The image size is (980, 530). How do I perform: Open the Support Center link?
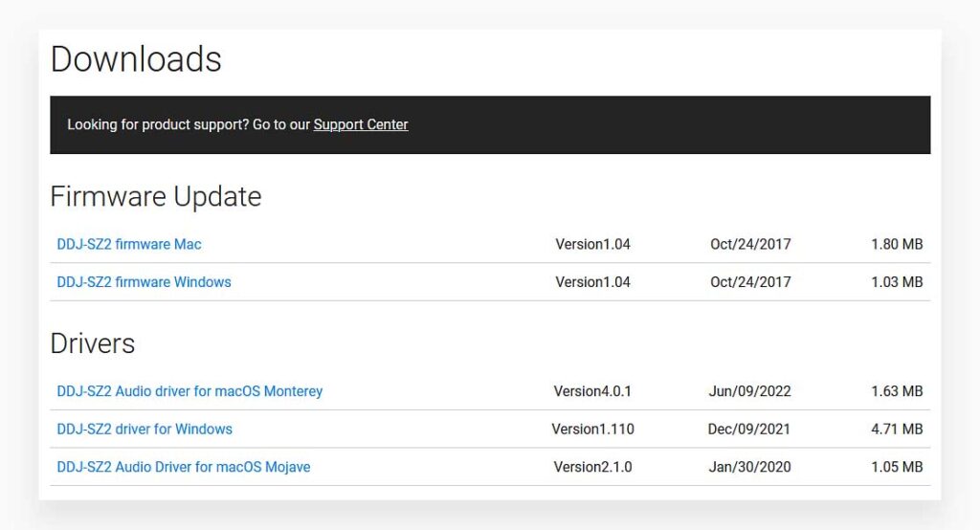[x=361, y=124]
